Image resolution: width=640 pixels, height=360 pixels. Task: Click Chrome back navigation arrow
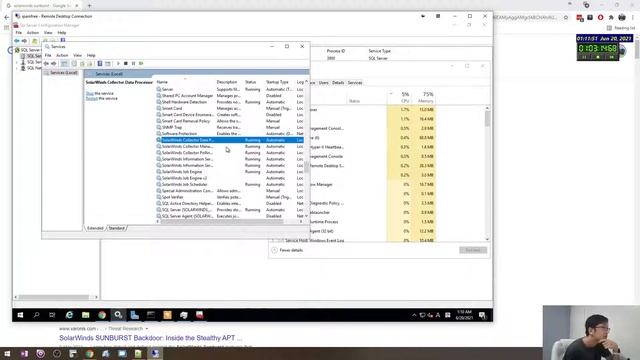click(6, 18)
